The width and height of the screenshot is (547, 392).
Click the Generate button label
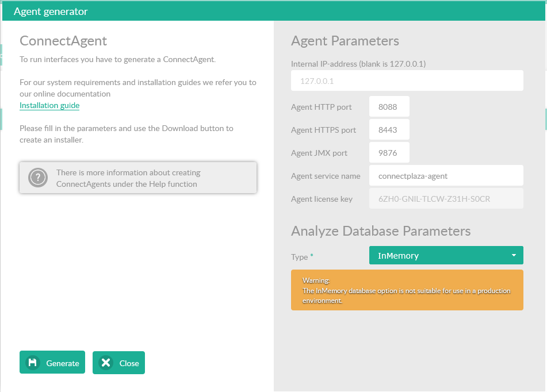[x=63, y=363]
